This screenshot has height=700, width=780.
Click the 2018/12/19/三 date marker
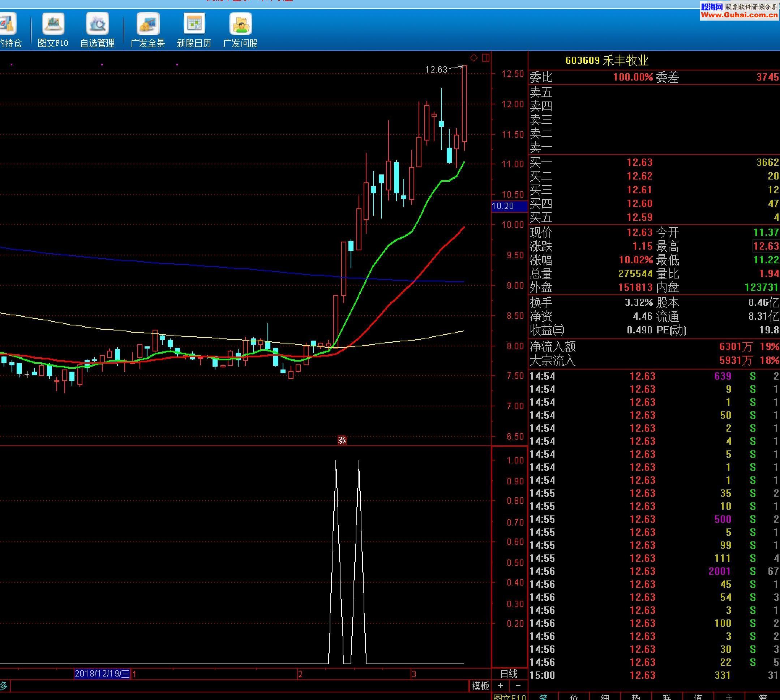pyautogui.click(x=102, y=674)
